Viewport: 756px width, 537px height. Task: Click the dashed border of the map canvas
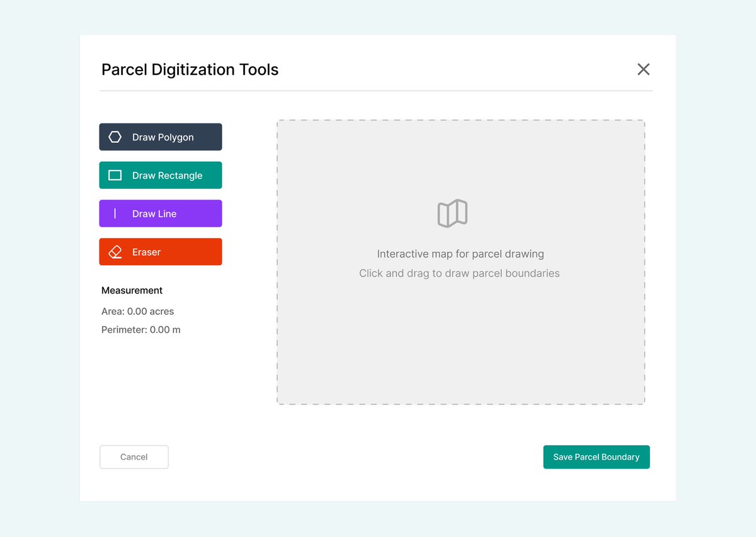tap(461, 120)
